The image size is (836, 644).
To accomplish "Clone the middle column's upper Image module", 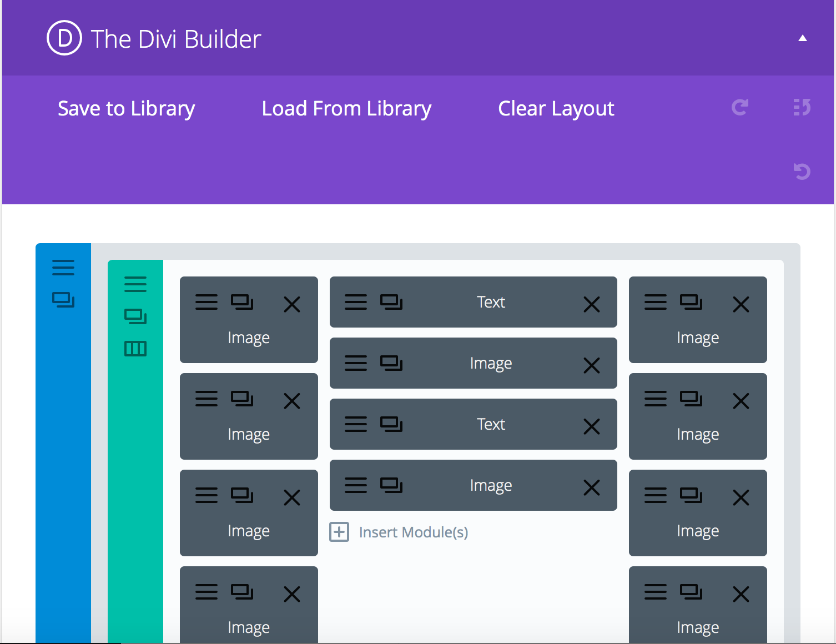I will (x=391, y=363).
